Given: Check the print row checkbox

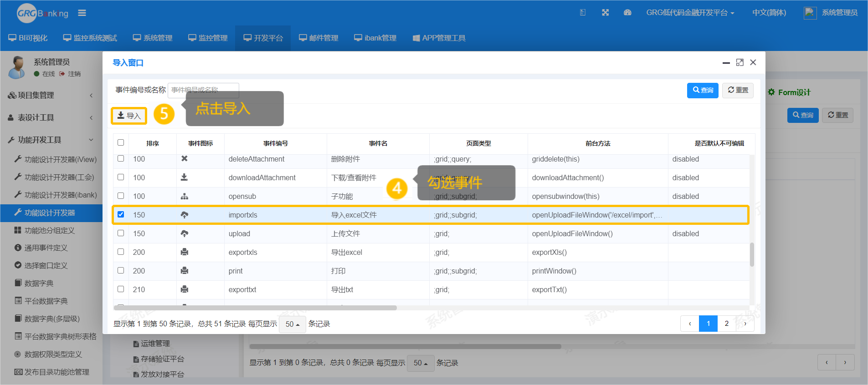Looking at the screenshot, I should [121, 270].
